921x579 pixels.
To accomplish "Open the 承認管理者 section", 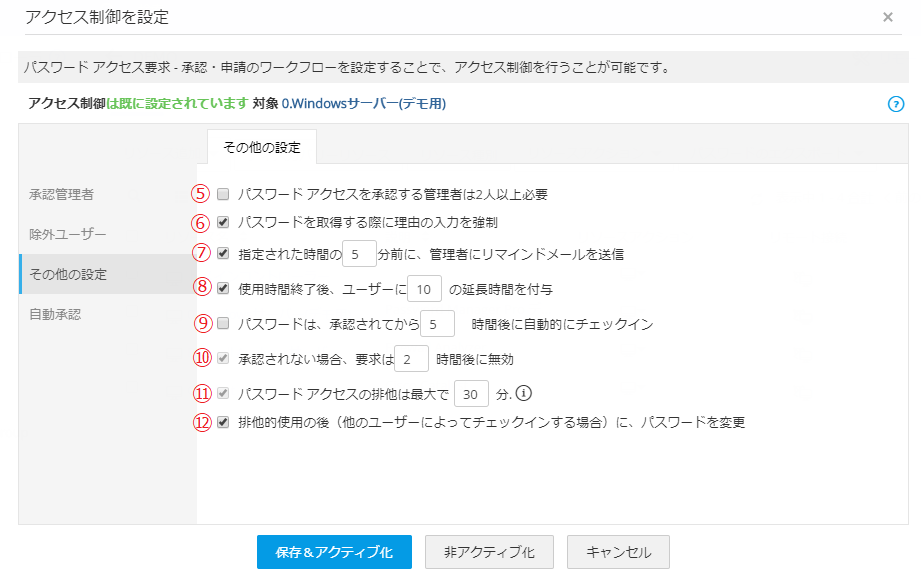I will (62, 194).
